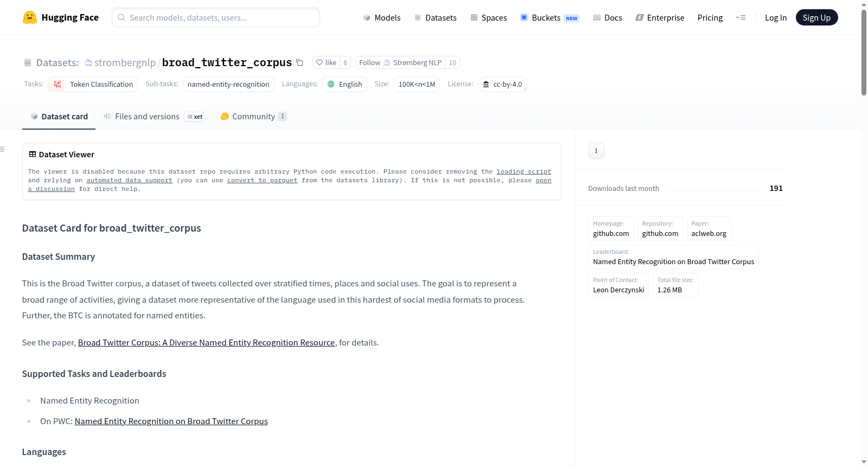The width and height of the screenshot is (868, 467).
Task: Click the Dataset Viewer table icon
Action: pos(33,154)
